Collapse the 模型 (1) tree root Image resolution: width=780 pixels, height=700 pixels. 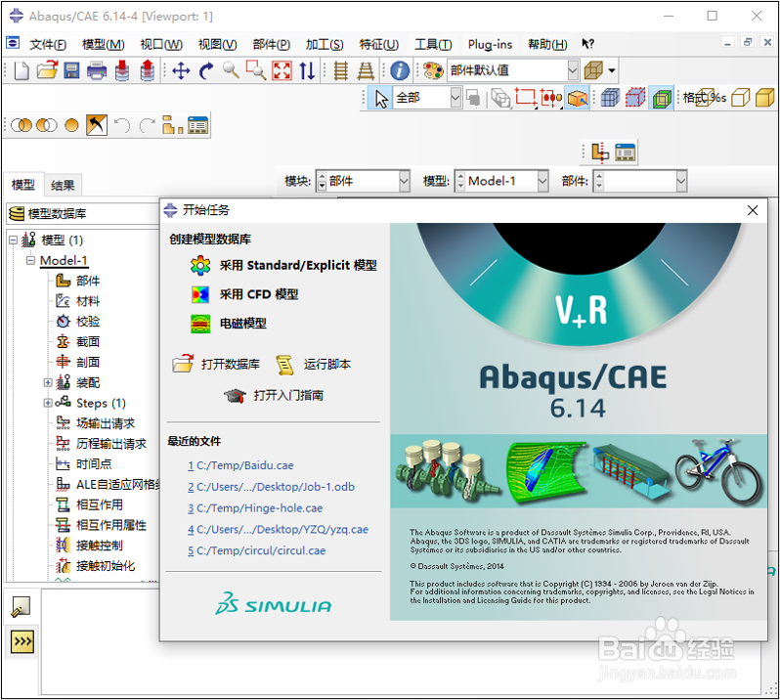tap(13, 241)
